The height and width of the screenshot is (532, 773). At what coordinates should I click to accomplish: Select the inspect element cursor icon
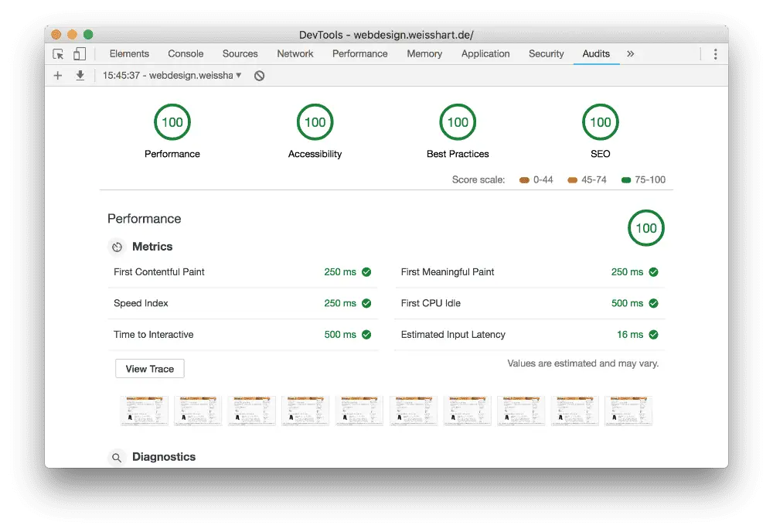tap(58, 54)
